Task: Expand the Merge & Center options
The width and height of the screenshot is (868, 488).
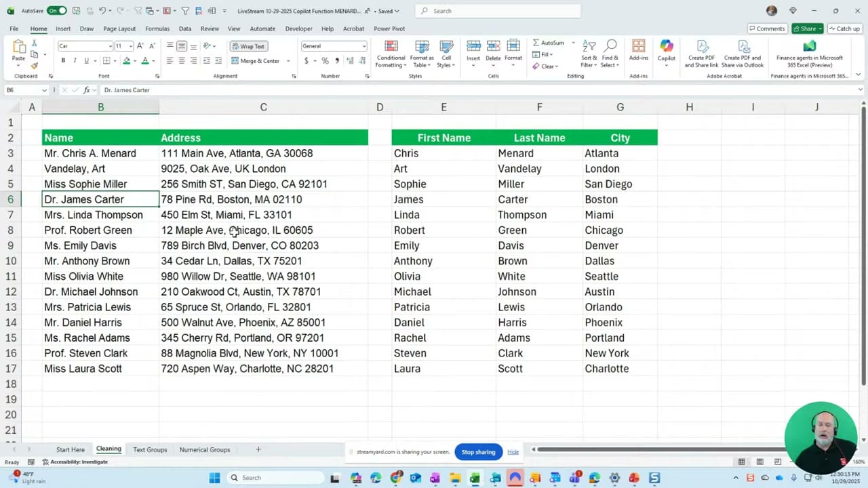Action: [287, 60]
